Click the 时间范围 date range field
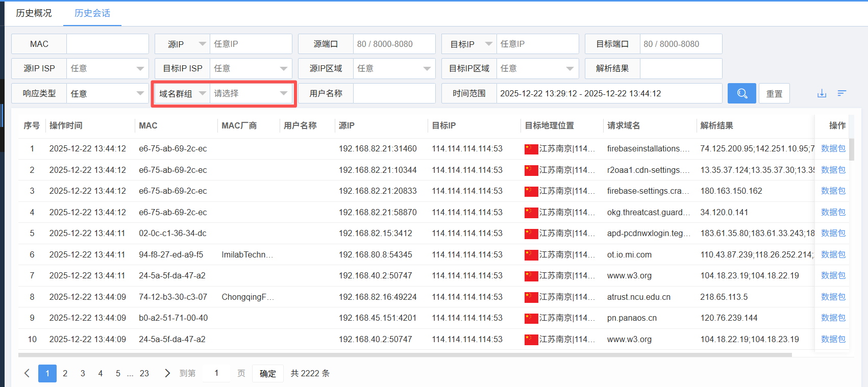Viewport: 868px width, 387px height. pyautogui.click(x=609, y=93)
